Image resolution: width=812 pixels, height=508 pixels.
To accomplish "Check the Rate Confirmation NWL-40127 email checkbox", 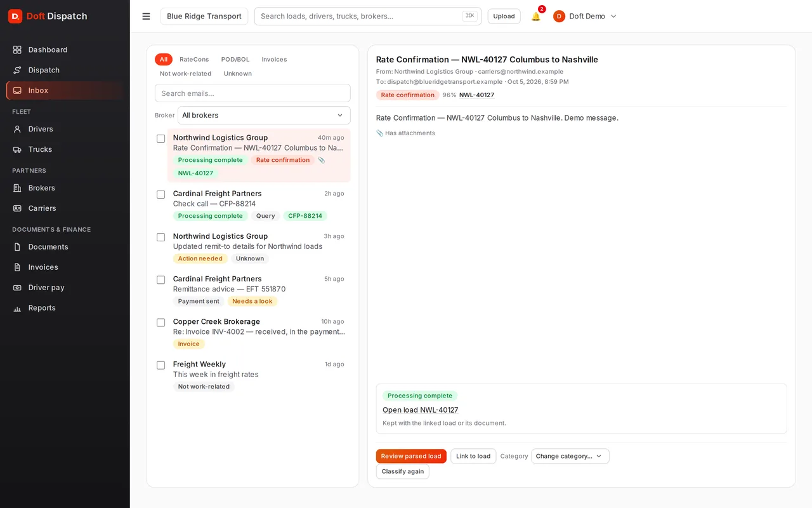I will coord(161,138).
